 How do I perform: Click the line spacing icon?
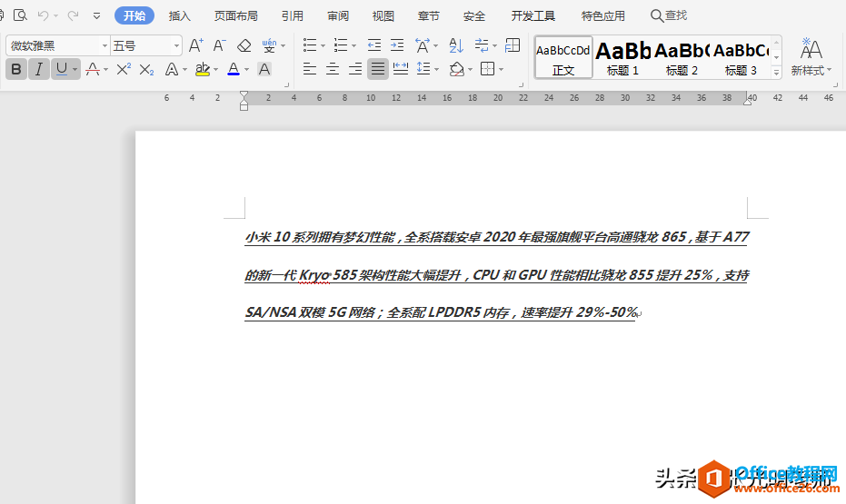[423, 69]
